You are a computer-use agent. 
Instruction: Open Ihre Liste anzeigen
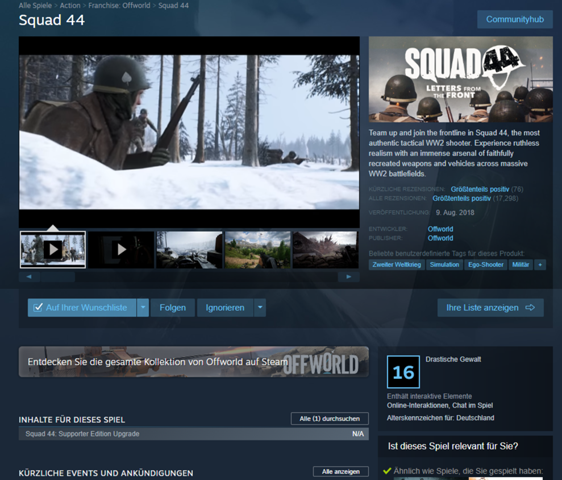coord(490,308)
